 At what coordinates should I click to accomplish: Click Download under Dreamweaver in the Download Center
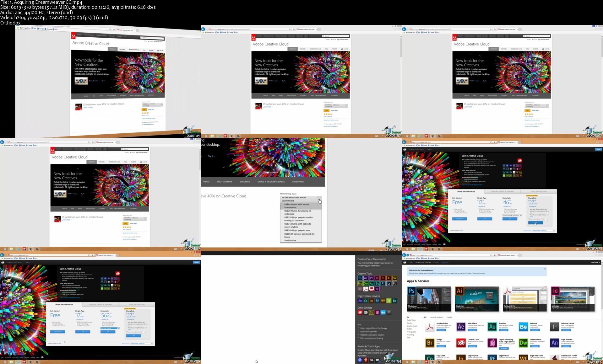(535, 346)
